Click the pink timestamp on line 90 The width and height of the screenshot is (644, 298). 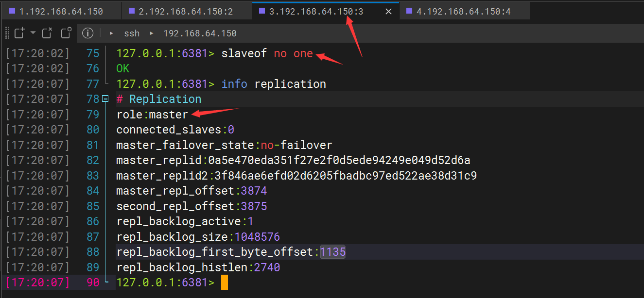(x=37, y=282)
